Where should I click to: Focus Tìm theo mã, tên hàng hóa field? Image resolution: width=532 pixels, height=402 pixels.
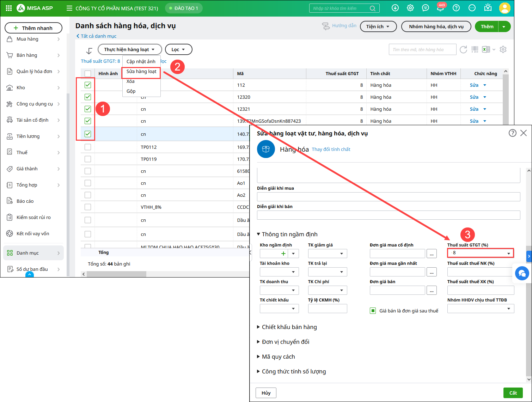pos(422,49)
